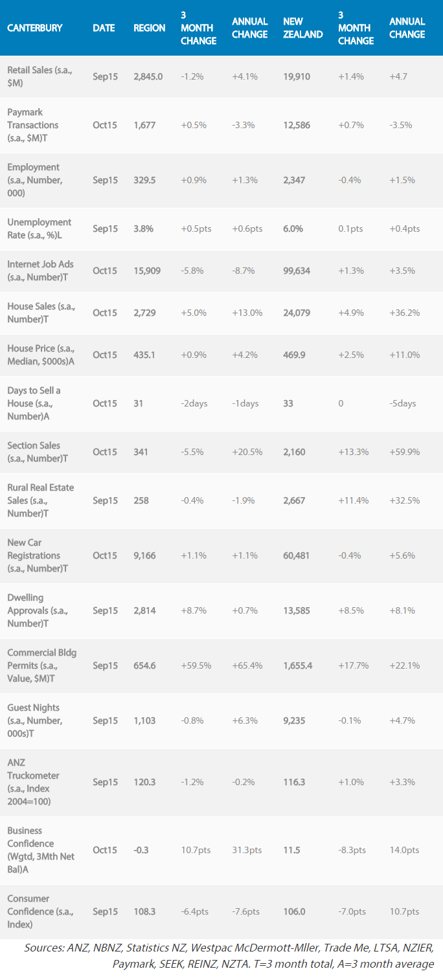Select the Guest Nights row label
Screen dimensions: 443x980
34,720
